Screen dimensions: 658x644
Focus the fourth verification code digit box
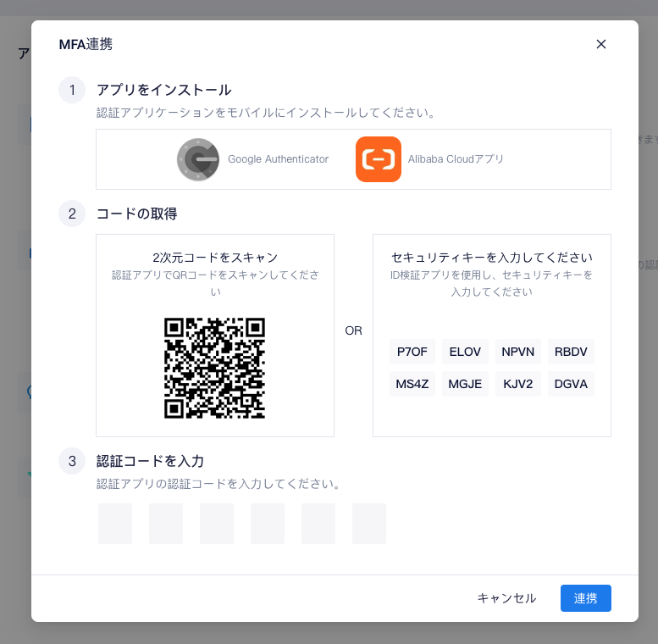click(268, 524)
